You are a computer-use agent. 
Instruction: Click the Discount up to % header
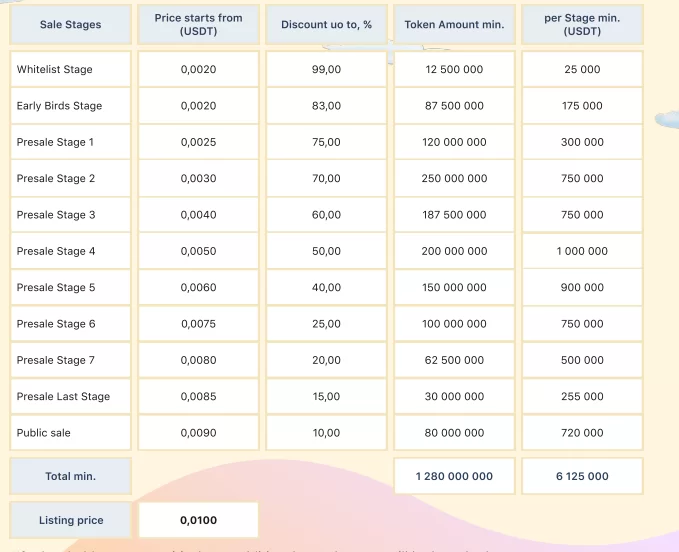326,24
